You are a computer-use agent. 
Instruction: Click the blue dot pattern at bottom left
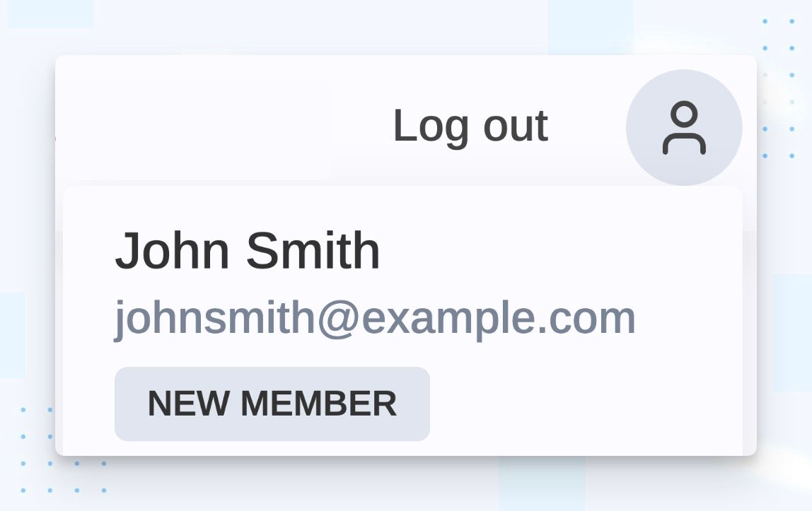pyautogui.click(x=63, y=450)
